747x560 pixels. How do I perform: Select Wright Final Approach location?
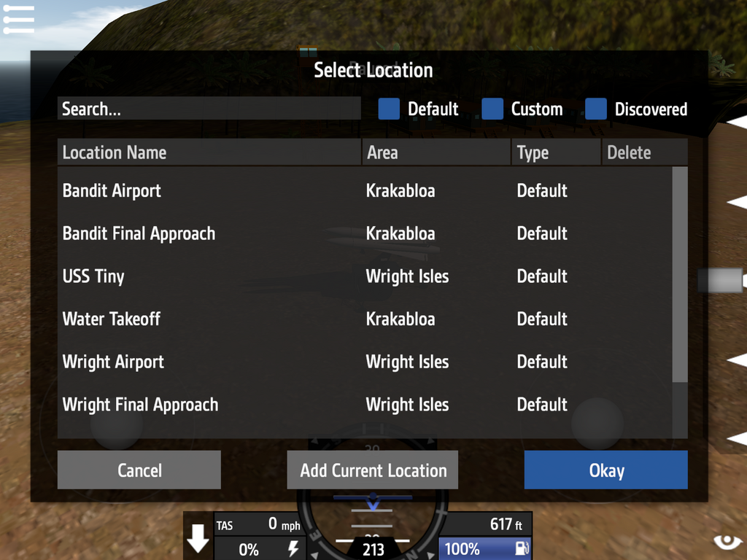(365, 405)
